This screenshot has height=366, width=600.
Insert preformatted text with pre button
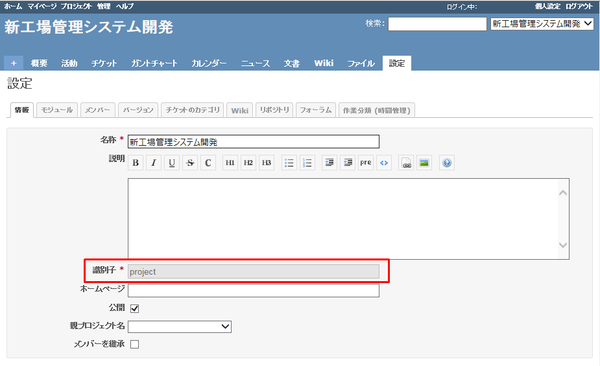[366, 163]
